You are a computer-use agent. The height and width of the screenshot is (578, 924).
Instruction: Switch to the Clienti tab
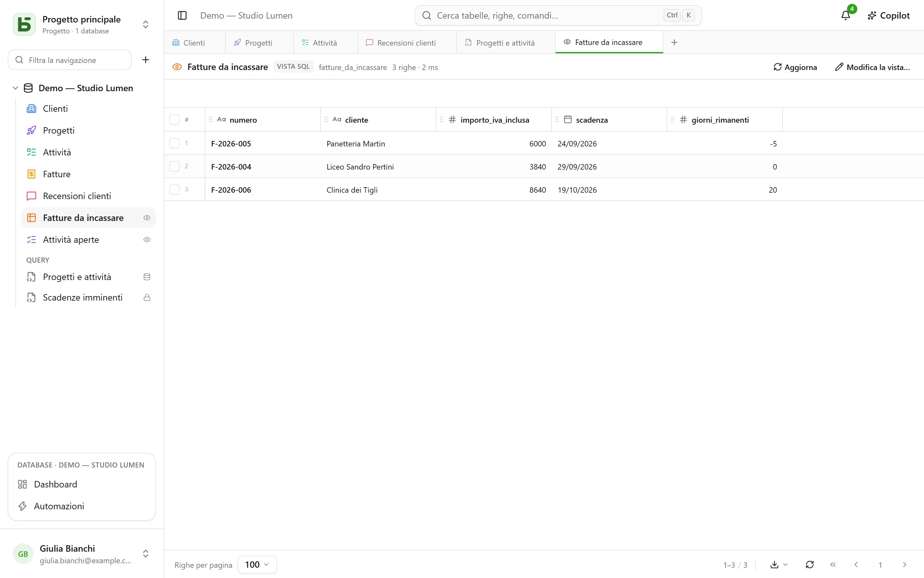click(x=194, y=42)
